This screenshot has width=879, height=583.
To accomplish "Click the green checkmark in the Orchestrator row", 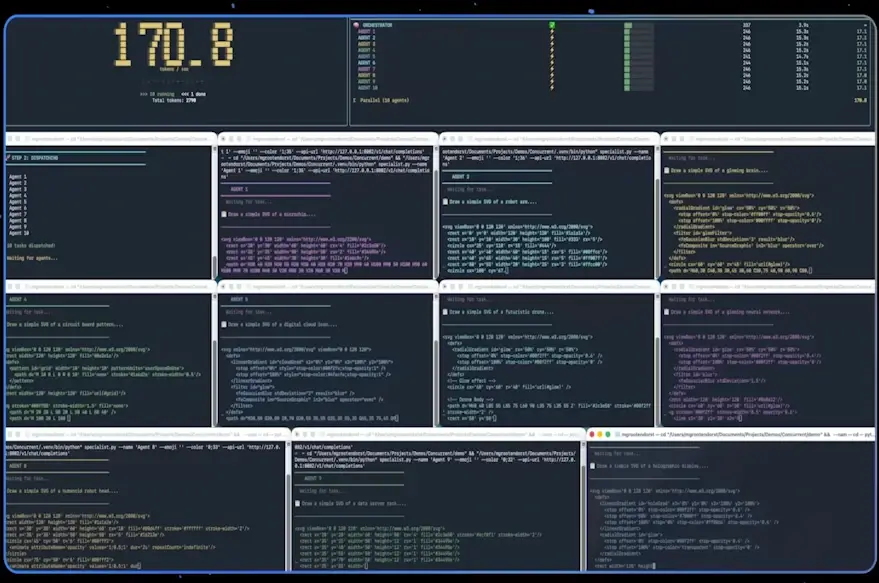I will pyautogui.click(x=552, y=25).
